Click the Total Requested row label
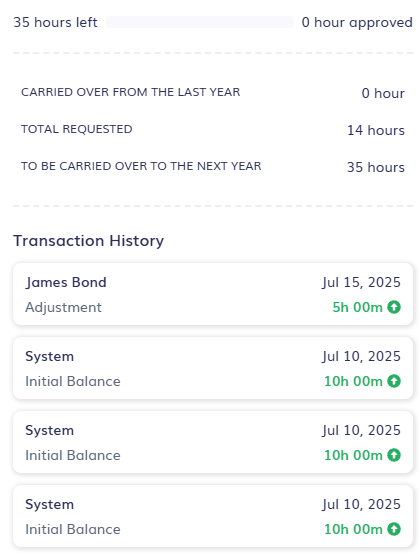This screenshot has height=556, width=420. pyautogui.click(x=77, y=129)
